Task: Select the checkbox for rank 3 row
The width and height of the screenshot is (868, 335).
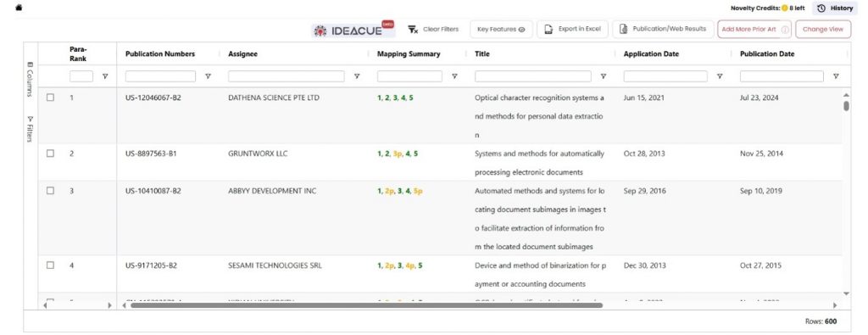Action: (50, 191)
